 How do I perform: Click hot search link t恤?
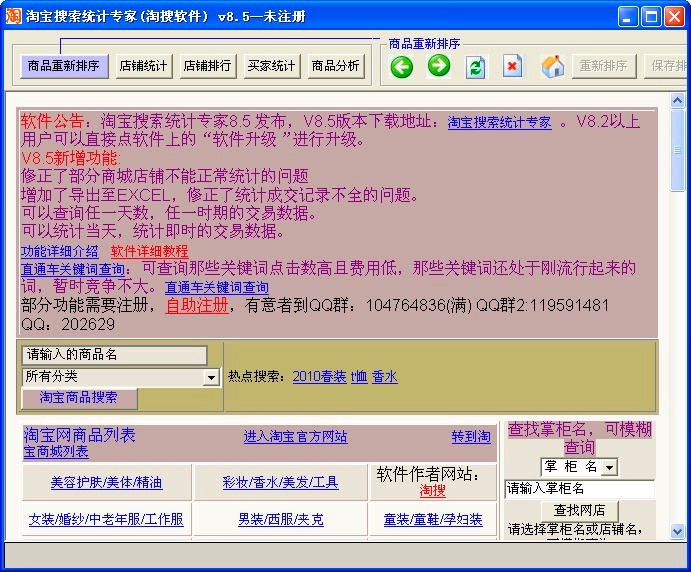(359, 376)
